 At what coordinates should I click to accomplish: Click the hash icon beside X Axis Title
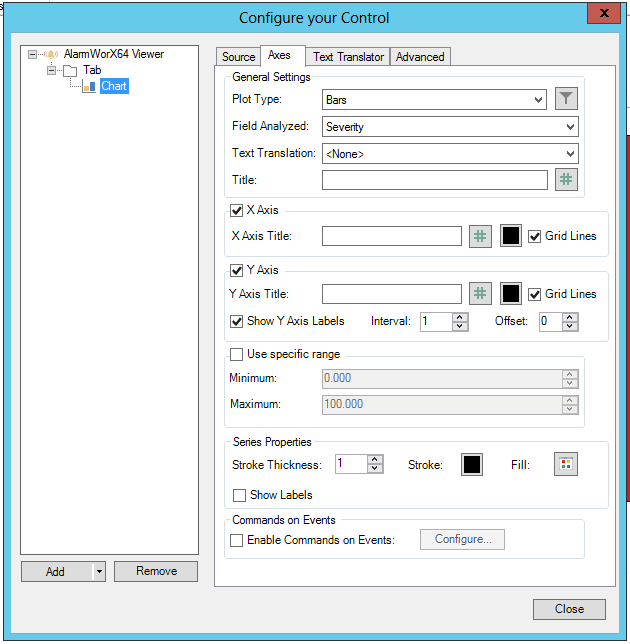[x=481, y=236]
